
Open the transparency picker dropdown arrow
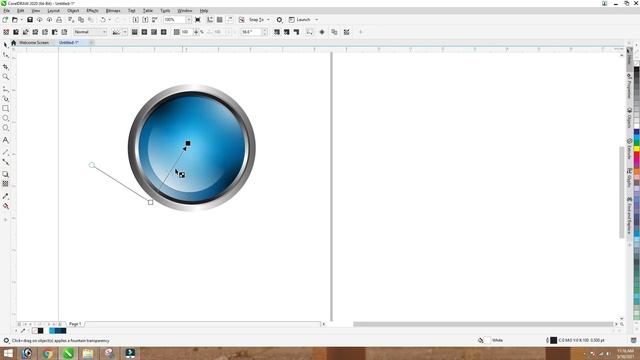coord(125,32)
